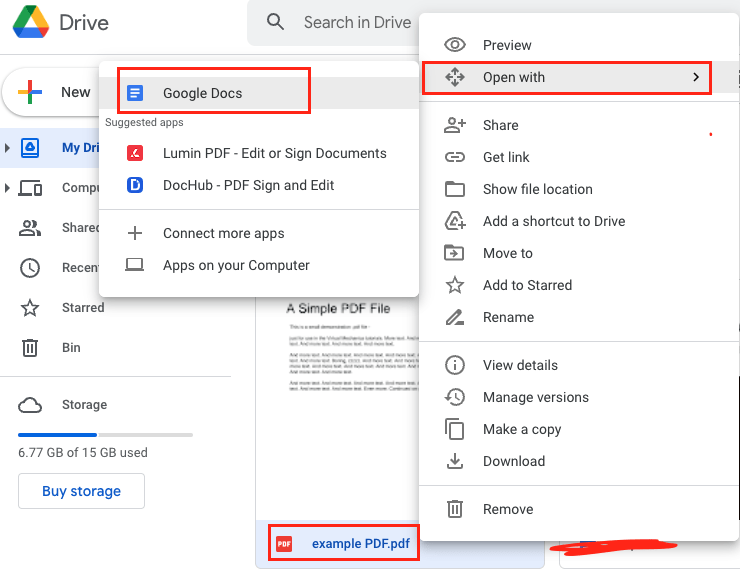The width and height of the screenshot is (740, 583).
Task: Select View details text entry
Action: (x=520, y=365)
